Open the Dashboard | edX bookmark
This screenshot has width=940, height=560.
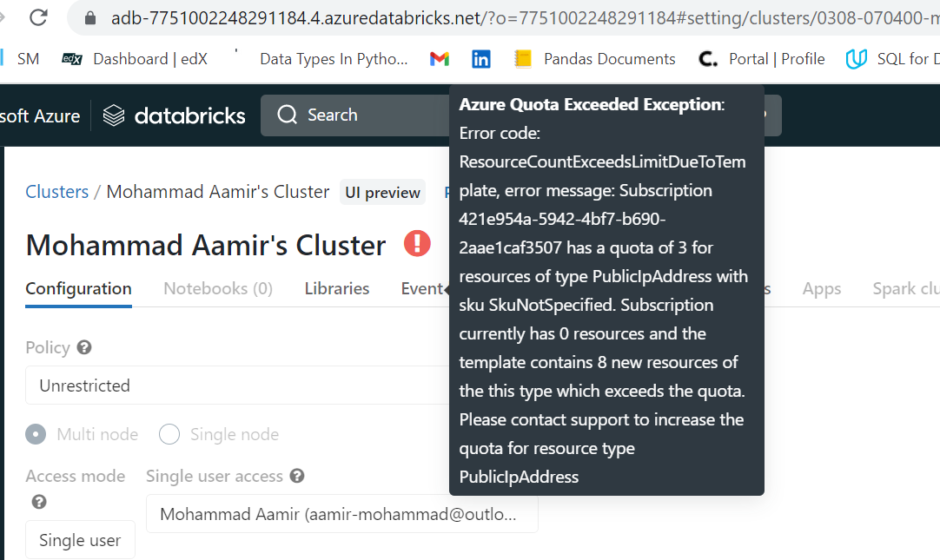coord(135,59)
